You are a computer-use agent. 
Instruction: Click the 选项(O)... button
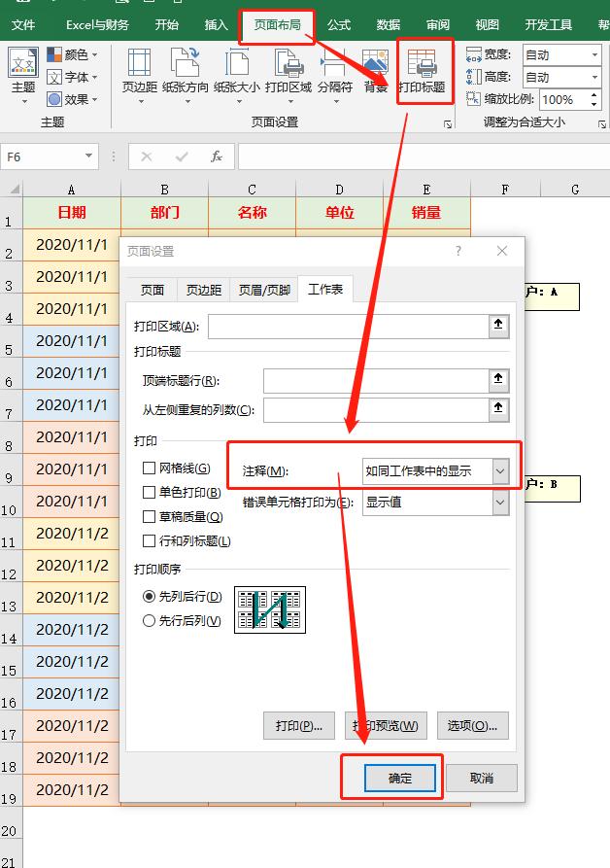472,726
